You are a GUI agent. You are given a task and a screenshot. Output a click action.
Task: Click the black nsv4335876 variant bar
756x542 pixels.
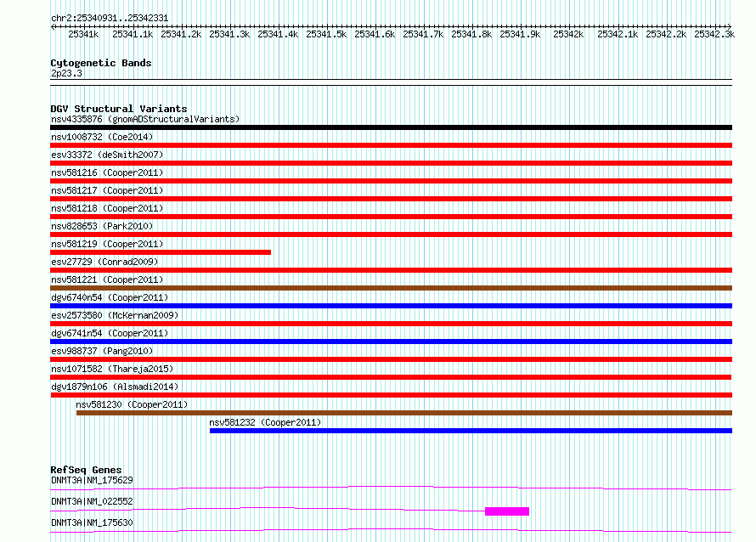[391, 127]
